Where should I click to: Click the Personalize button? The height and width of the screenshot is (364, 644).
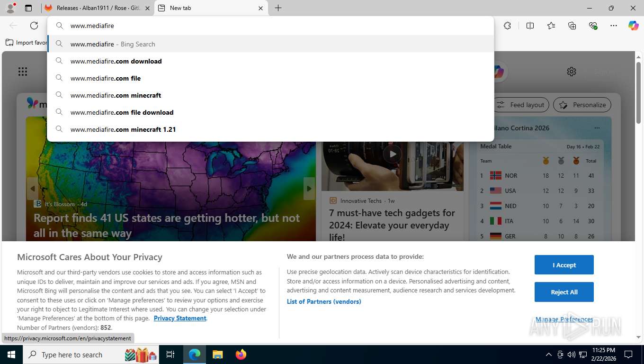coord(582,105)
